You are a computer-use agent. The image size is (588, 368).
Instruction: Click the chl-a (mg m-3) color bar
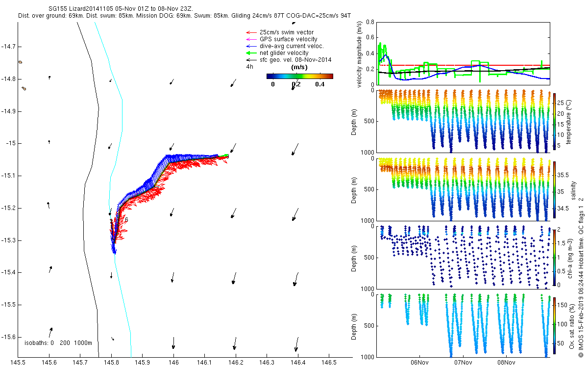pyautogui.click(x=554, y=257)
